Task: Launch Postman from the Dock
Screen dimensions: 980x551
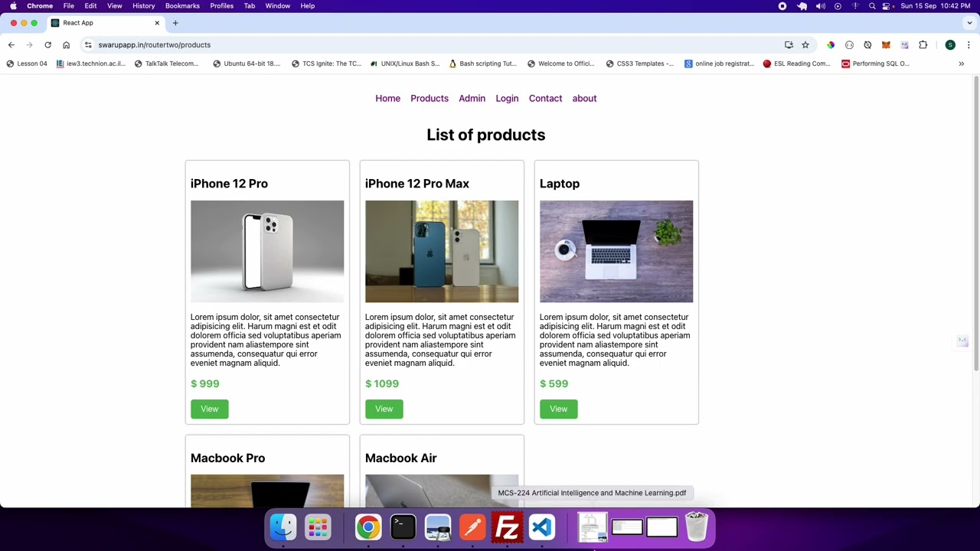Action: (472, 527)
